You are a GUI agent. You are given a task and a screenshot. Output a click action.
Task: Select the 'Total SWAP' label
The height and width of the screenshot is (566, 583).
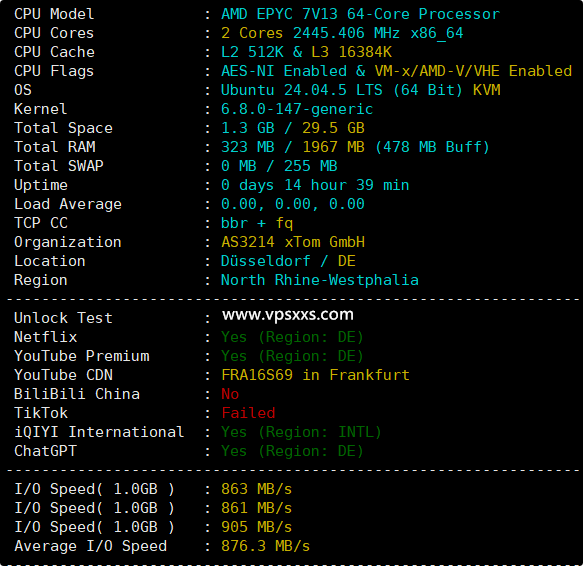59,166
